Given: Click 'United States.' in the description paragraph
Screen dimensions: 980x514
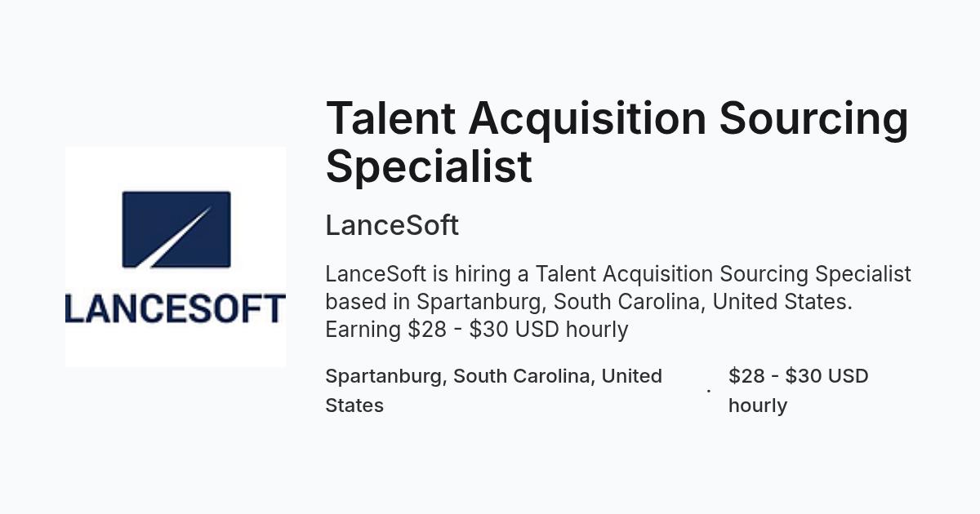Looking at the screenshot, I should pos(782,302).
